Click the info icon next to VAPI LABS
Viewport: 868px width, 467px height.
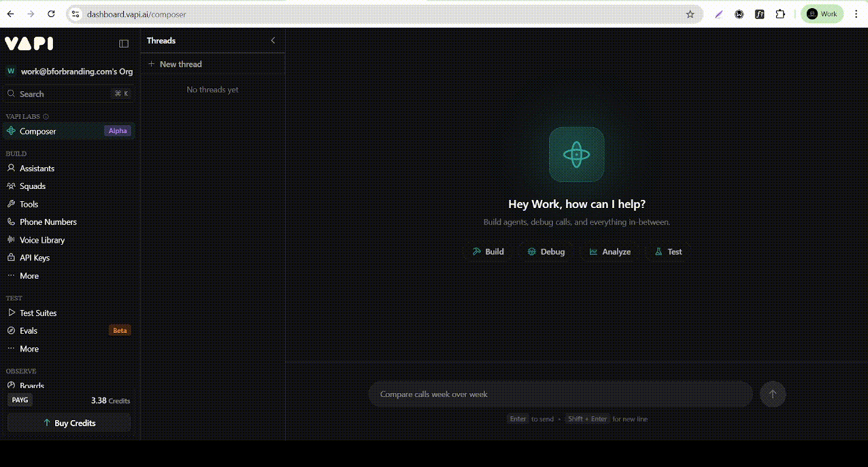[46, 117]
